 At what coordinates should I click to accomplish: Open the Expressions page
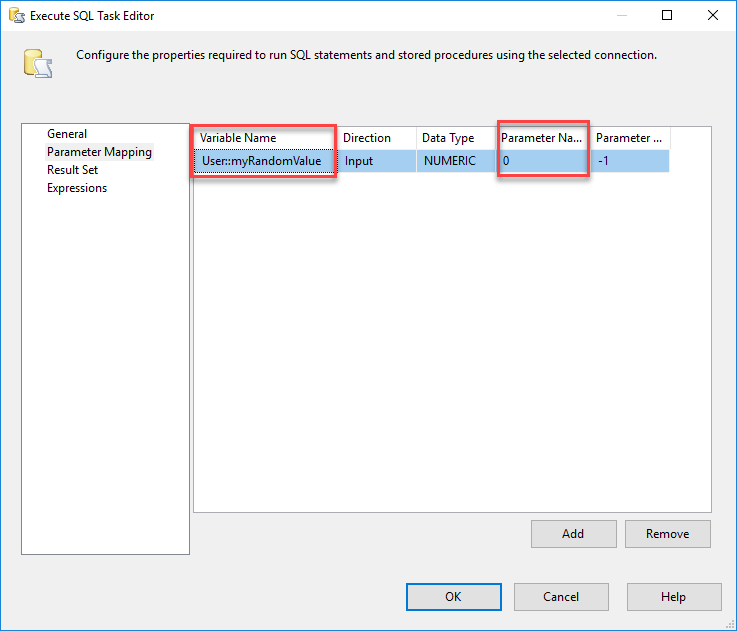pos(77,188)
